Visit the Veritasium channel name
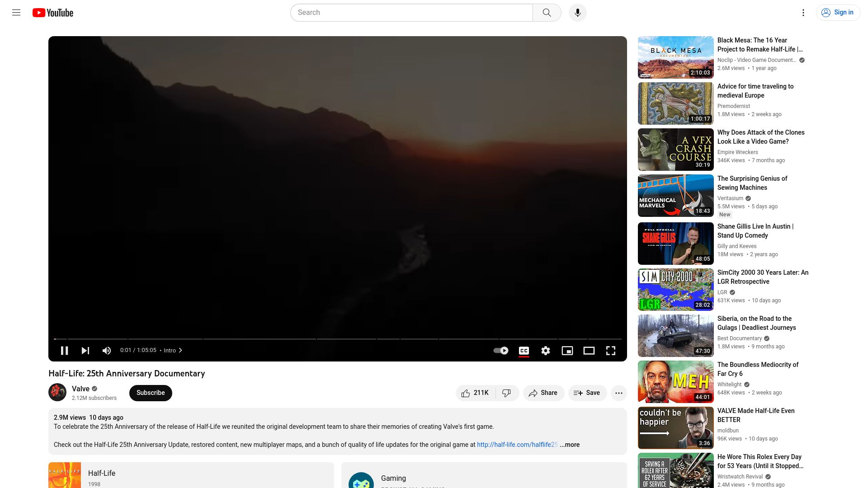 click(730, 198)
